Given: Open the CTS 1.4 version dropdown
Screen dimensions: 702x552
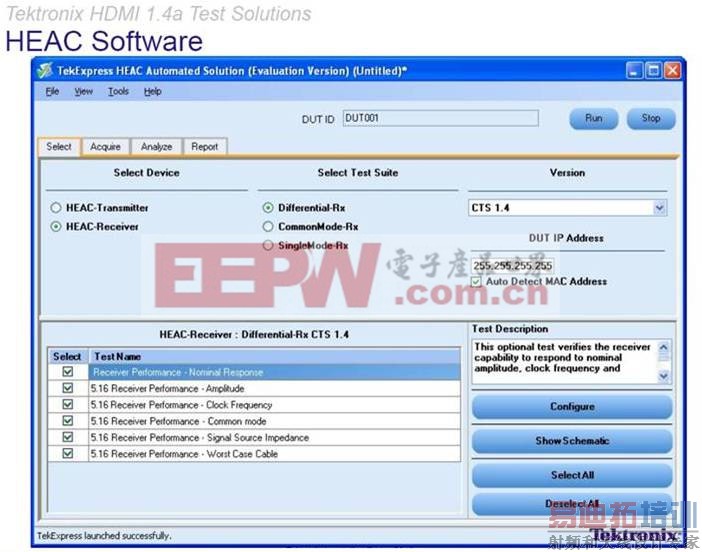Looking at the screenshot, I should click(x=659, y=208).
